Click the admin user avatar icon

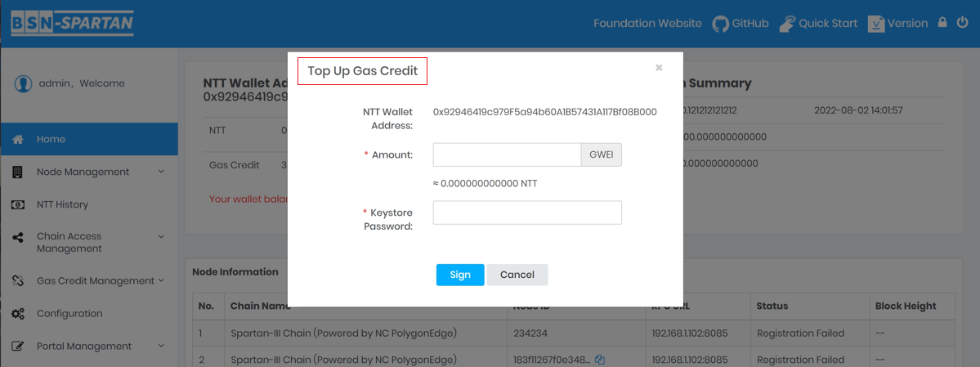pos(24,83)
